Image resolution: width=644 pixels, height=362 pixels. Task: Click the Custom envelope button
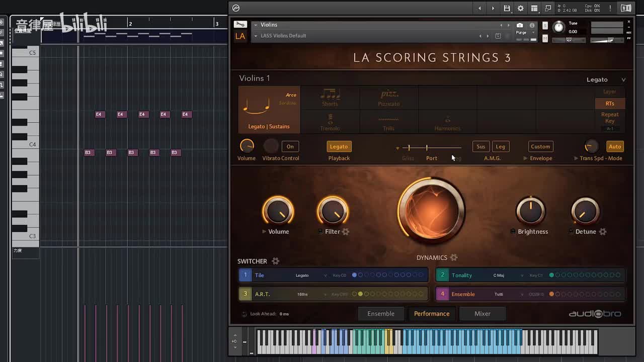[540, 146]
